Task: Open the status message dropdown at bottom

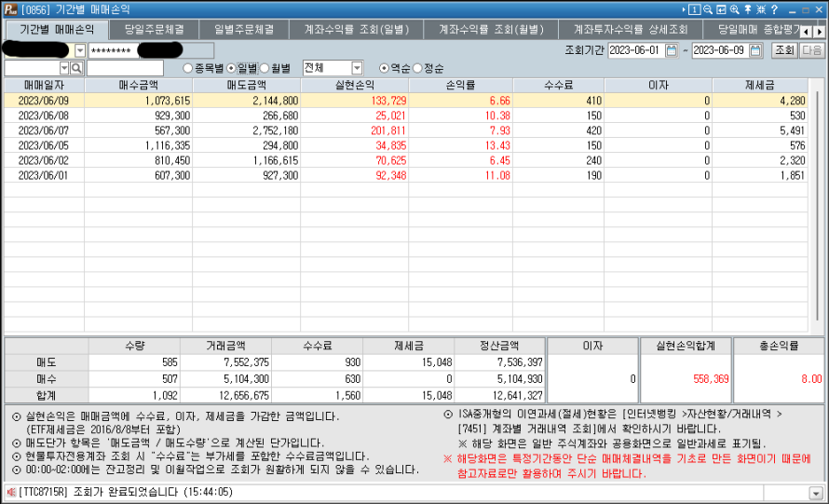Action: coord(816,492)
